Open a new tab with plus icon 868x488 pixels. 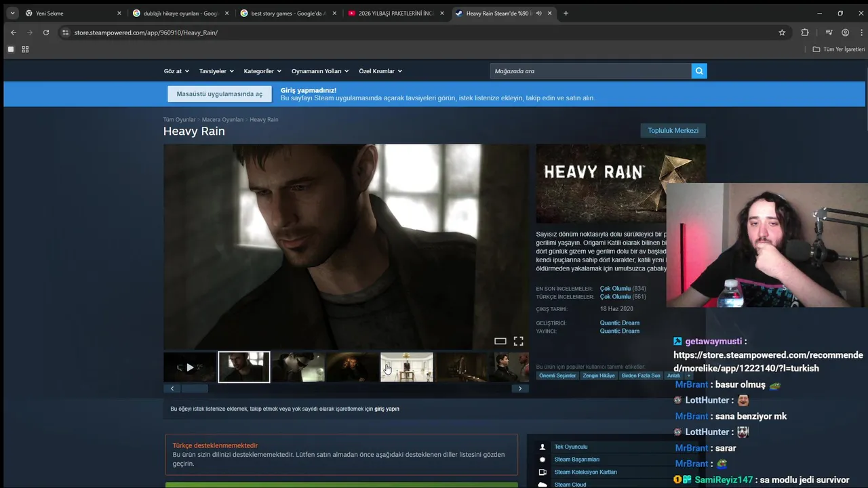(566, 13)
